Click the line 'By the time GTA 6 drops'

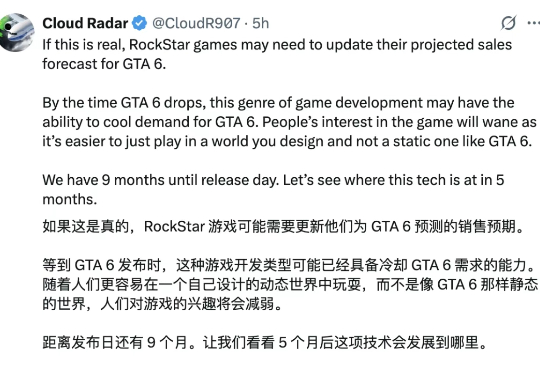pos(278,103)
